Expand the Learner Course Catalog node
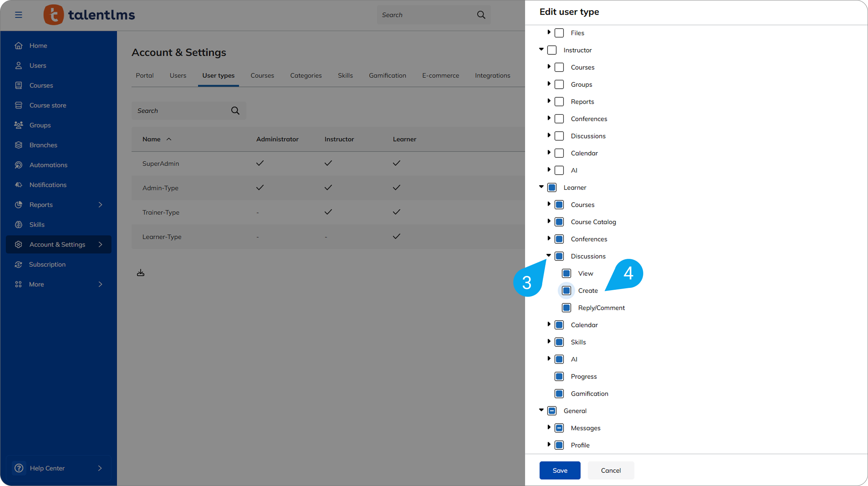The height and width of the screenshot is (486, 868). [549, 221]
